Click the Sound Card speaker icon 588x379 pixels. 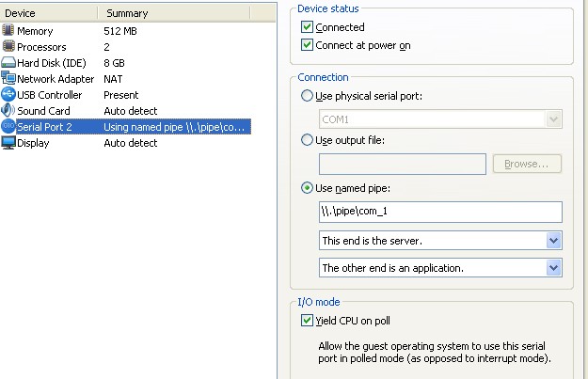[8, 111]
